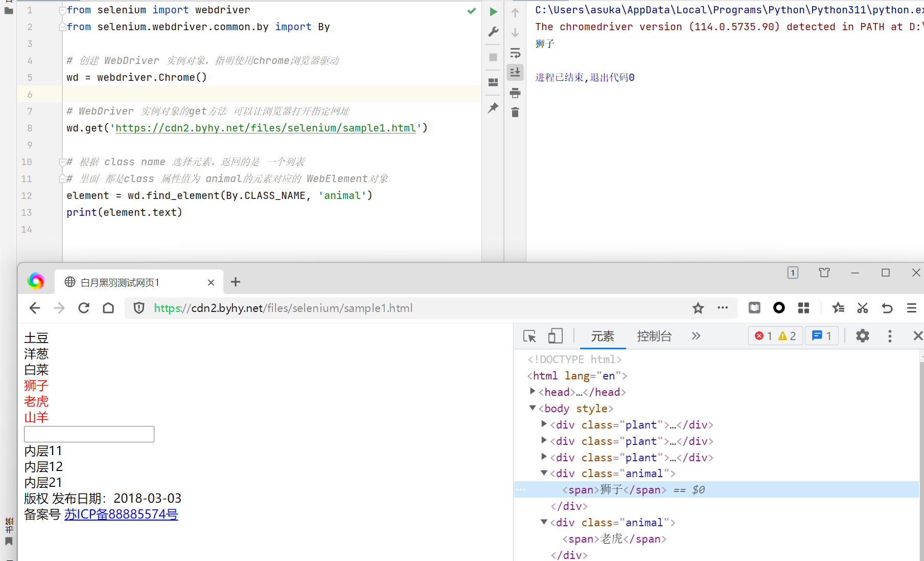Close the DevTools panel
The image size is (924, 561).
coord(918,336)
